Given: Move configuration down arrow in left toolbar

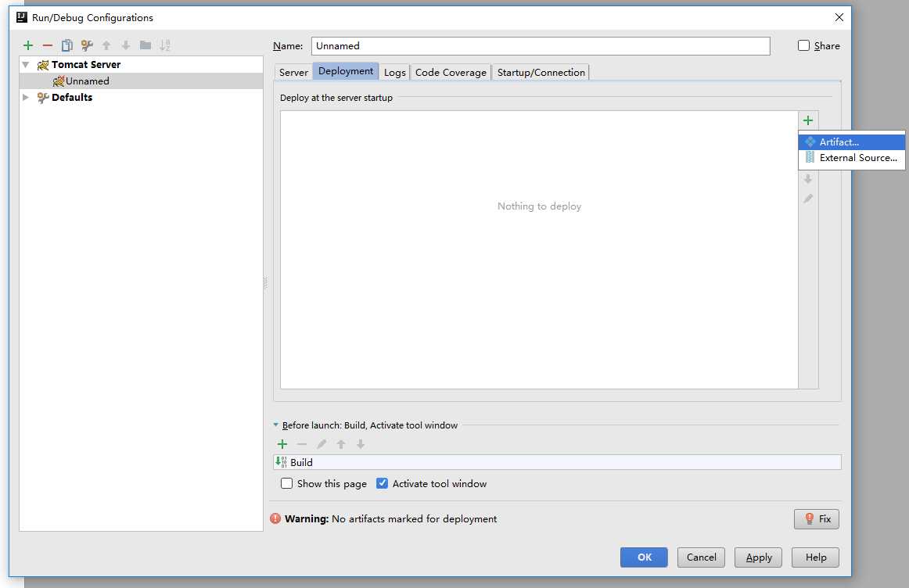Looking at the screenshot, I should pyautogui.click(x=126, y=45).
